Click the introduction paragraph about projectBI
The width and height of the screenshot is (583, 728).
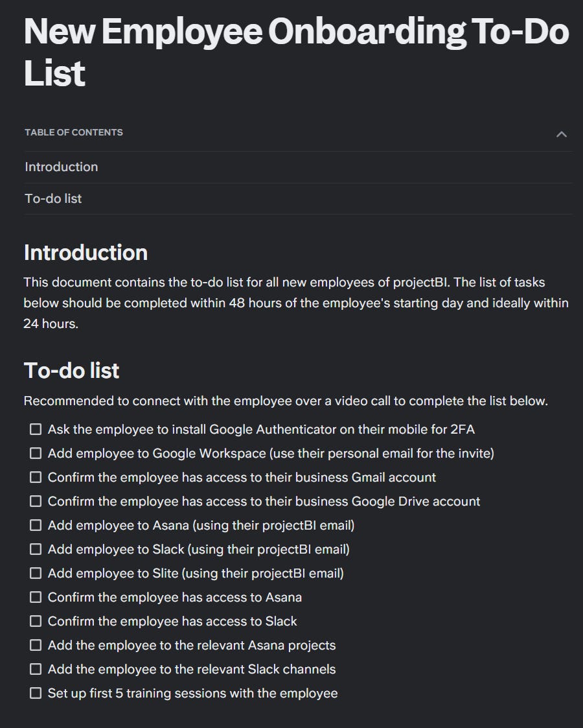(295, 303)
